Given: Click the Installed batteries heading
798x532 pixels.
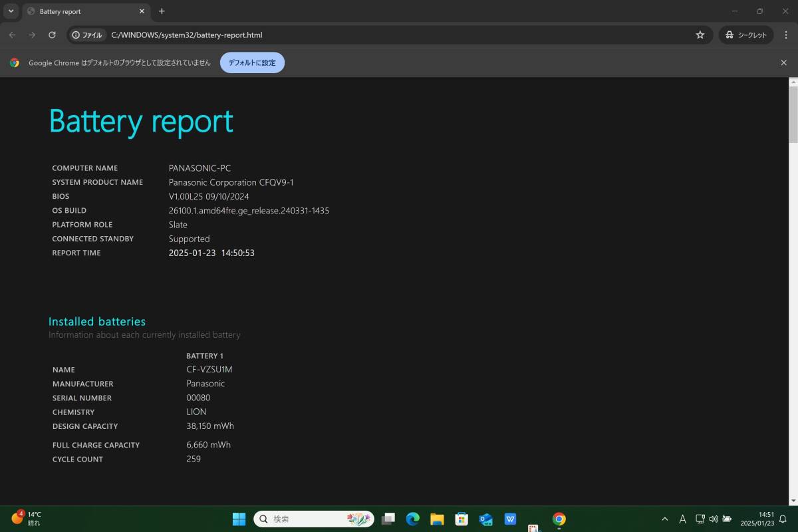Looking at the screenshot, I should [97, 321].
